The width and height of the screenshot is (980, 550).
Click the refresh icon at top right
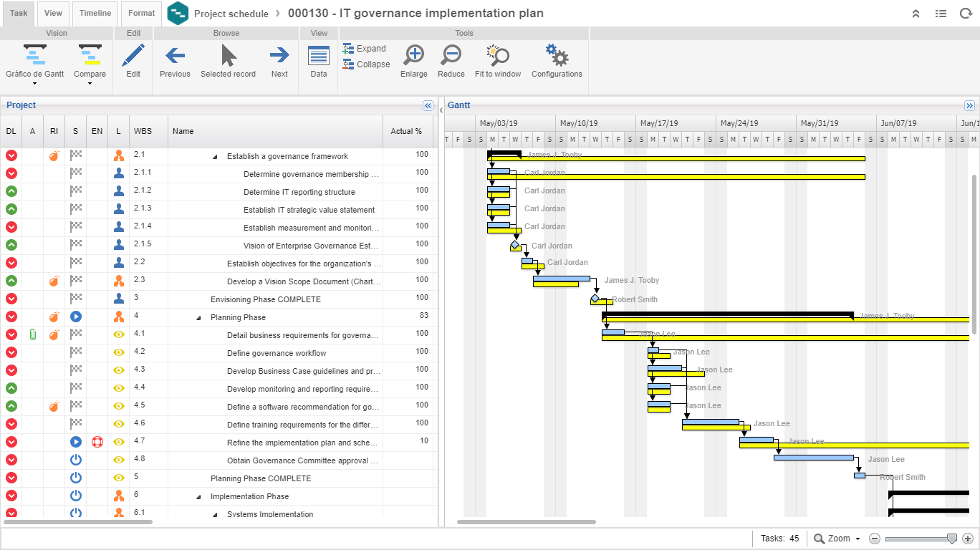coord(964,14)
